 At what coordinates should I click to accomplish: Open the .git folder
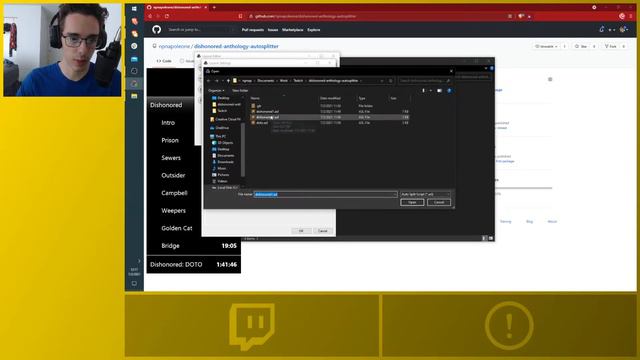tap(258, 106)
